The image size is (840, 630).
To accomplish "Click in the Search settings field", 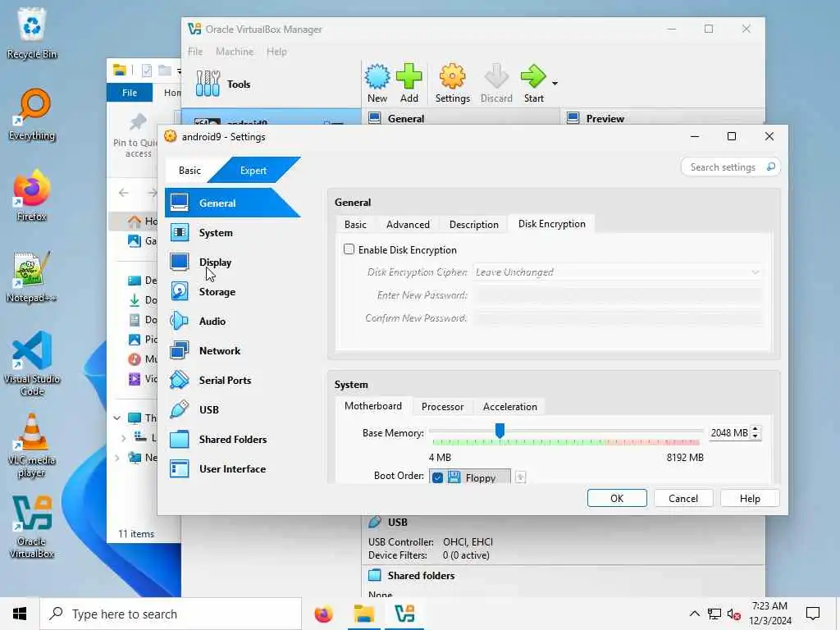I will pos(723,167).
